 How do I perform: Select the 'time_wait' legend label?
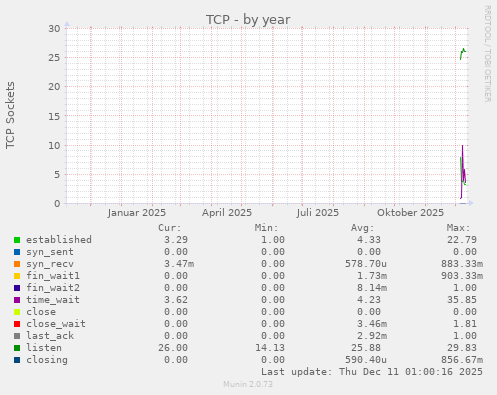[53, 300]
